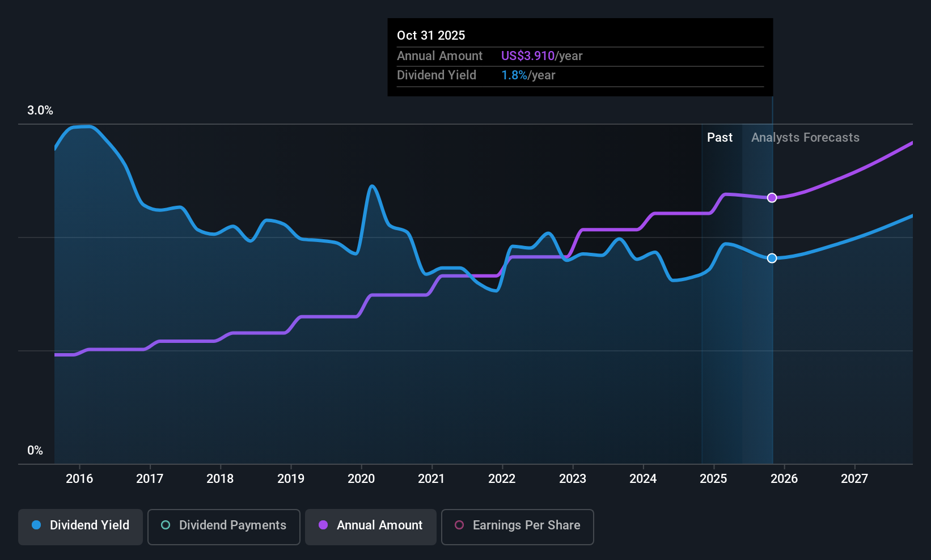Click the purple Annual Amount data point
The height and width of the screenshot is (560, 931).
(x=772, y=198)
